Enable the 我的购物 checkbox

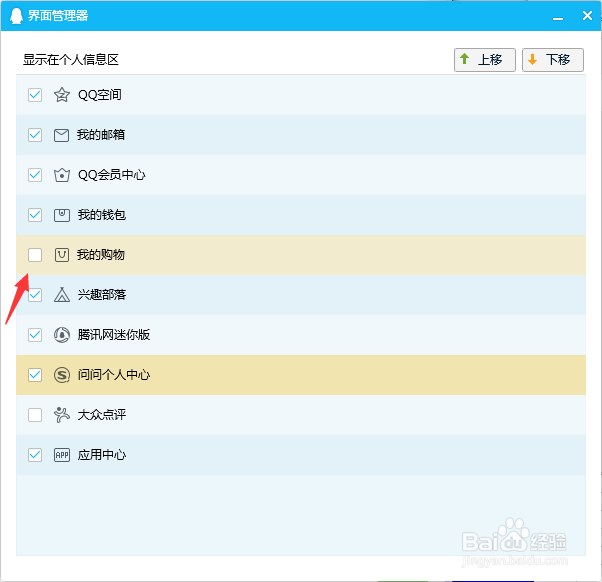[35, 255]
